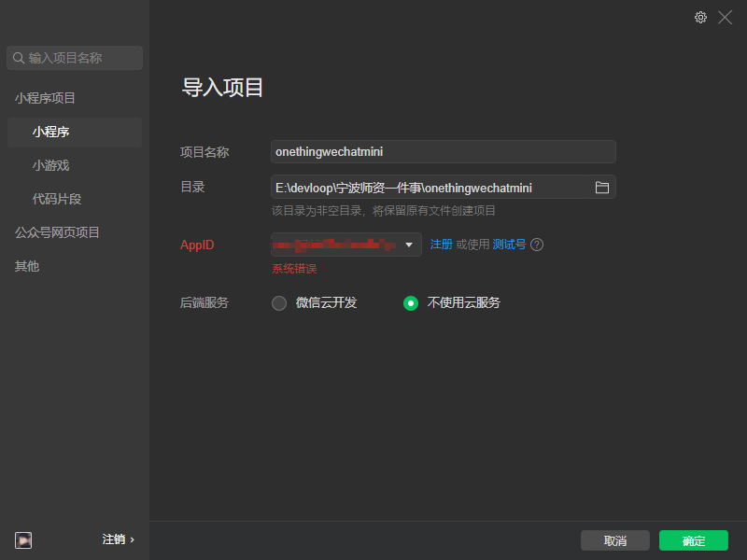Screen dimensions: 747x560
Task: Select the 小程序项目 category
Action: (x=45, y=98)
